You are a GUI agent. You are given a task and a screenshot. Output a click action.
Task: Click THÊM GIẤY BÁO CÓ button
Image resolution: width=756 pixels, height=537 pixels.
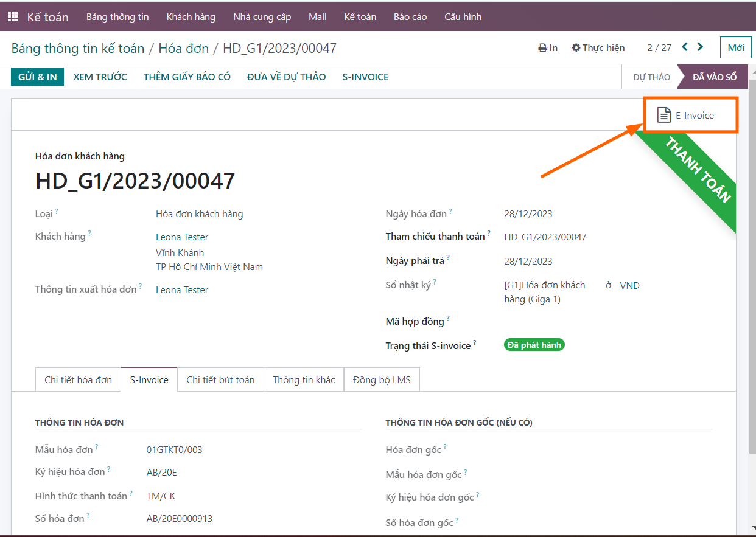(x=187, y=77)
